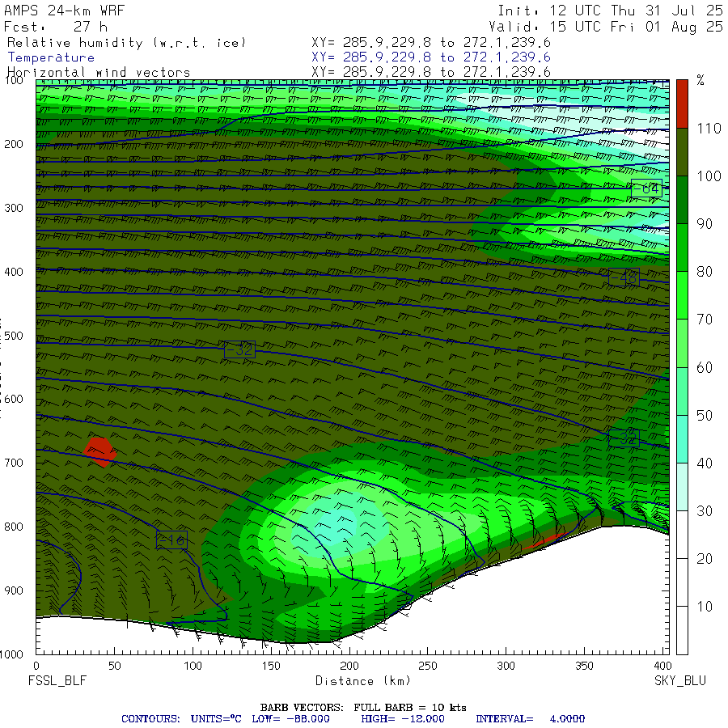Click the 'CONTOURS: UNITS=°C' legend text

point(181,719)
